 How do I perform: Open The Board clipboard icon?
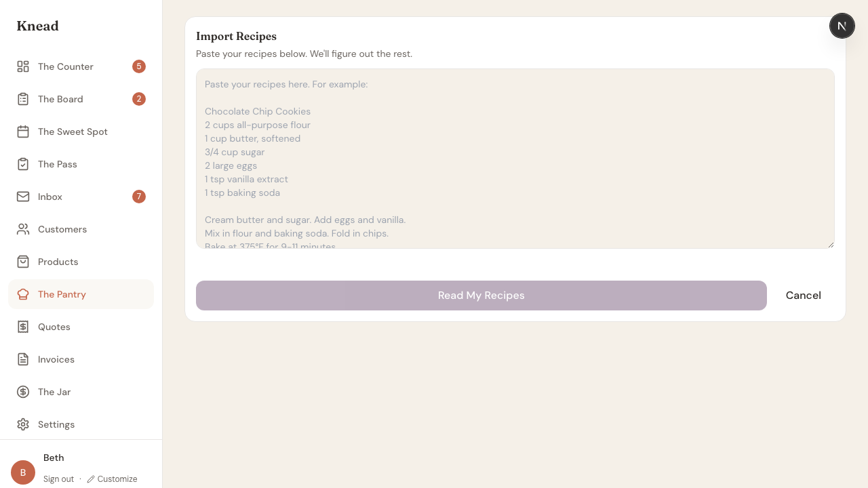click(x=23, y=99)
